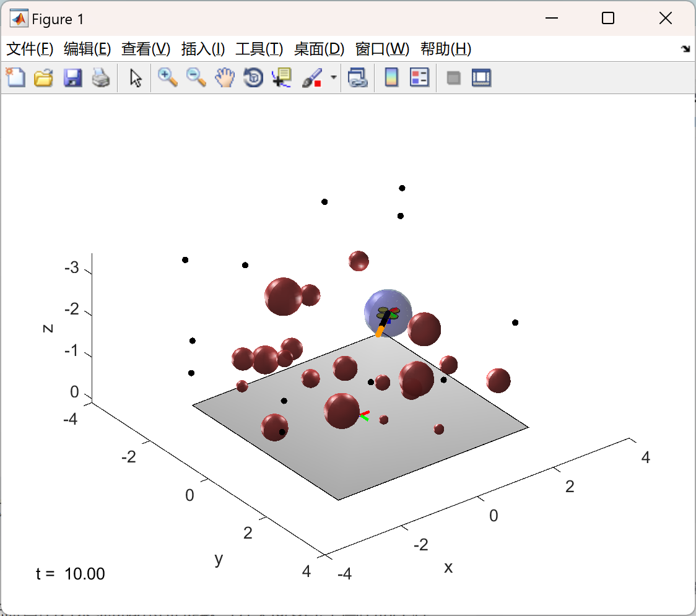Image resolution: width=696 pixels, height=616 pixels.
Task: Open the 编辑(E) menu
Action: 87,49
